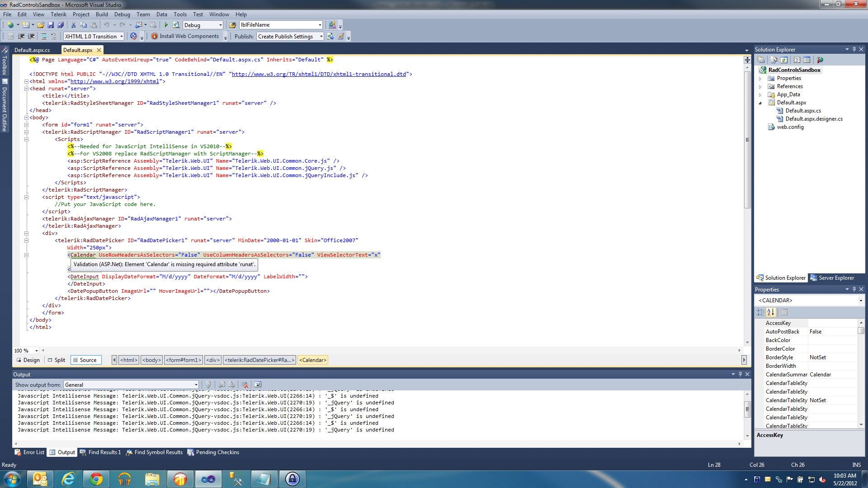This screenshot has width=868, height=488.
Task: Click the Cut scissors icon
Action: 73,25
